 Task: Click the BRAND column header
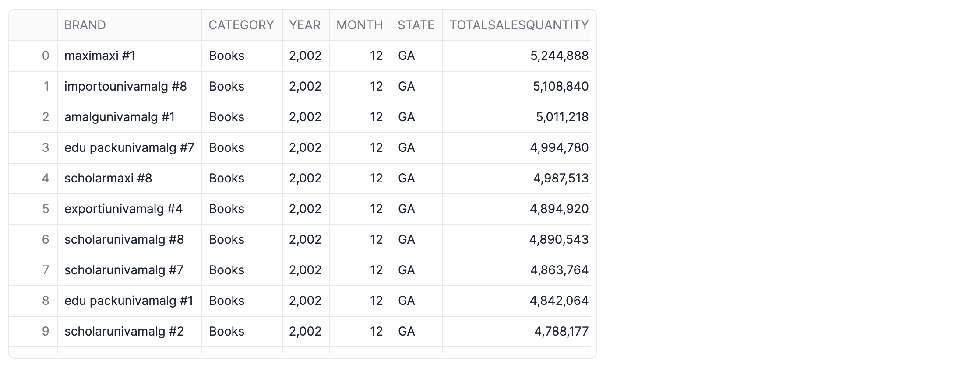(x=85, y=25)
